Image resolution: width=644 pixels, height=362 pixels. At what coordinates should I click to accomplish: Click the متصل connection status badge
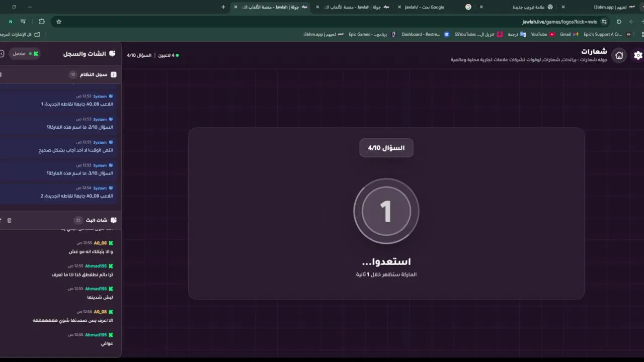[25, 54]
